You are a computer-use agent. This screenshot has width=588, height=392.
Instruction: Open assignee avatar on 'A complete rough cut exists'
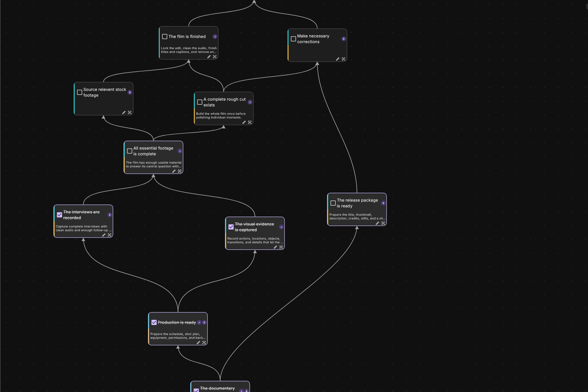pos(250,102)
